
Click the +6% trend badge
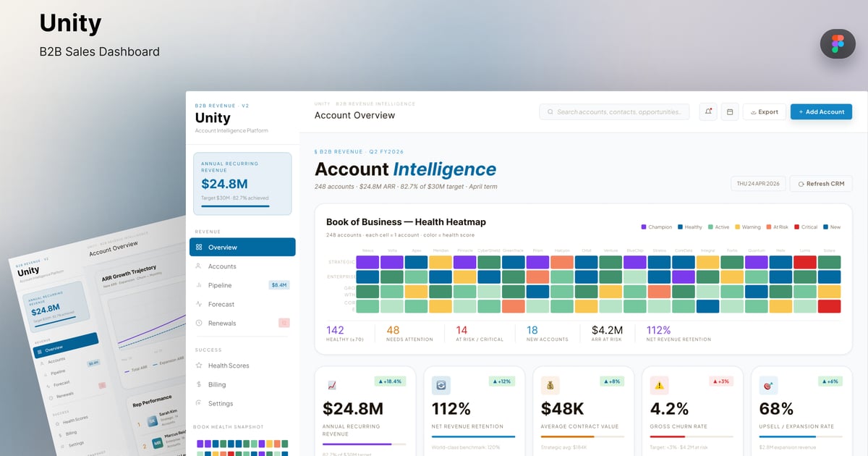(830, 381)
